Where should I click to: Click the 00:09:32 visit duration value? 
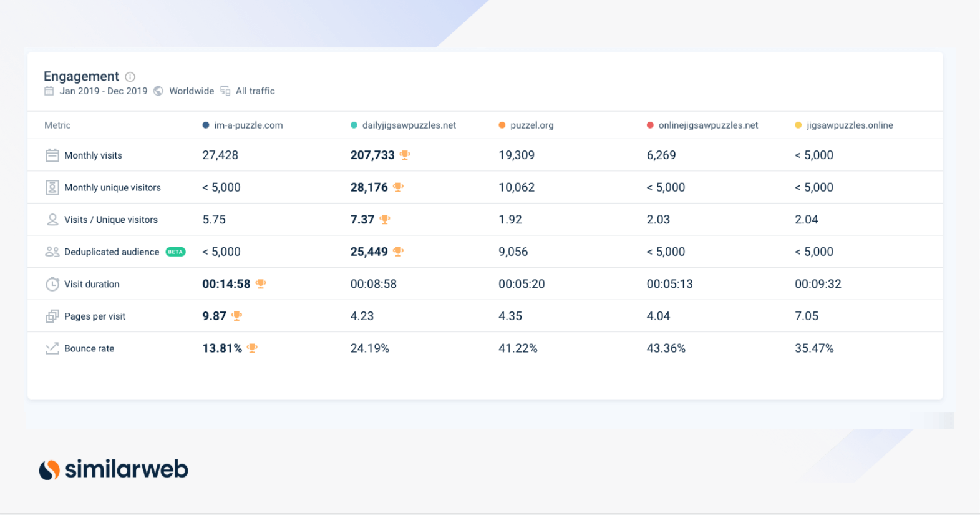[818, 284]
